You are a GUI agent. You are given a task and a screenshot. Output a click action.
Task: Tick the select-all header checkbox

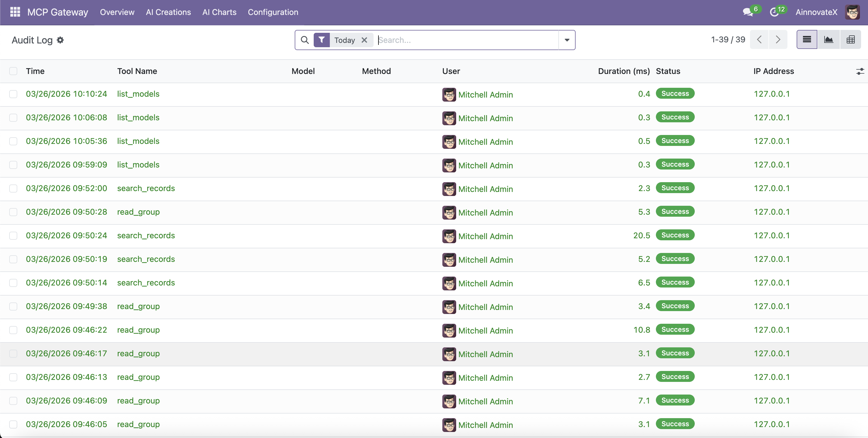click(13, 71)
